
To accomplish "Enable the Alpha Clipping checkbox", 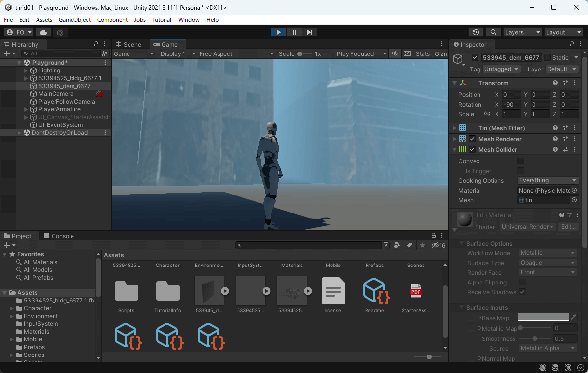I will click(522, 282).
